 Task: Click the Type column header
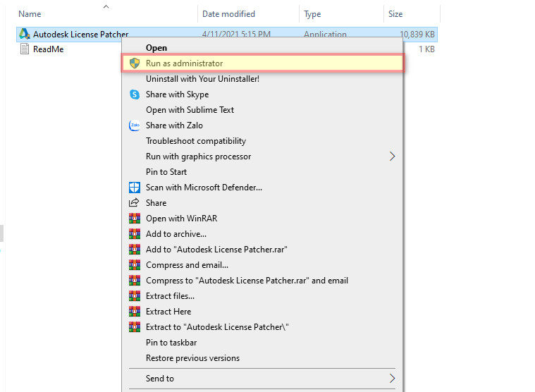tap(312, 14)
